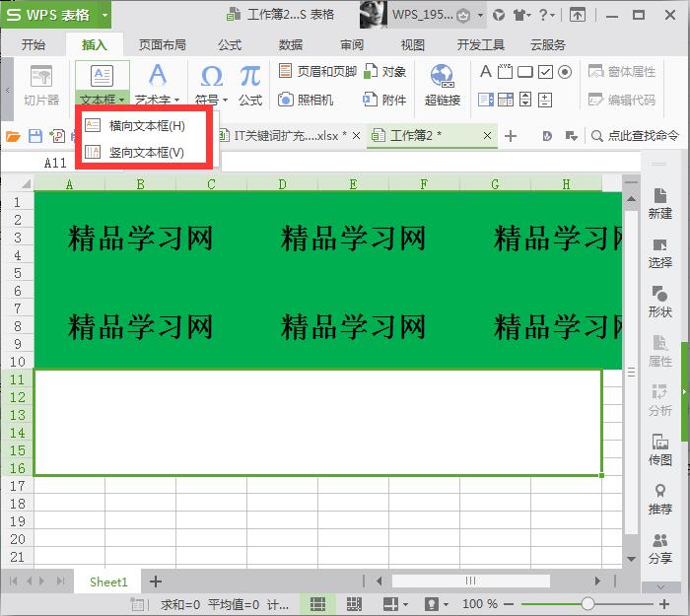Open the skin shirt icon menu
The image size is (690, 616).
[521, 15]
